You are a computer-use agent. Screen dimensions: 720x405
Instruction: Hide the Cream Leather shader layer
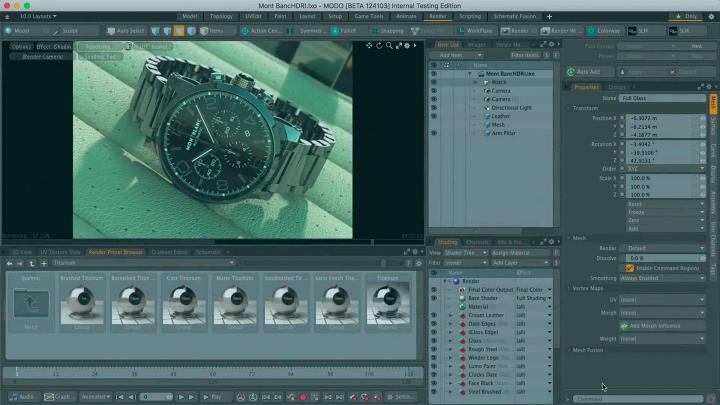[x=434, y=315]
